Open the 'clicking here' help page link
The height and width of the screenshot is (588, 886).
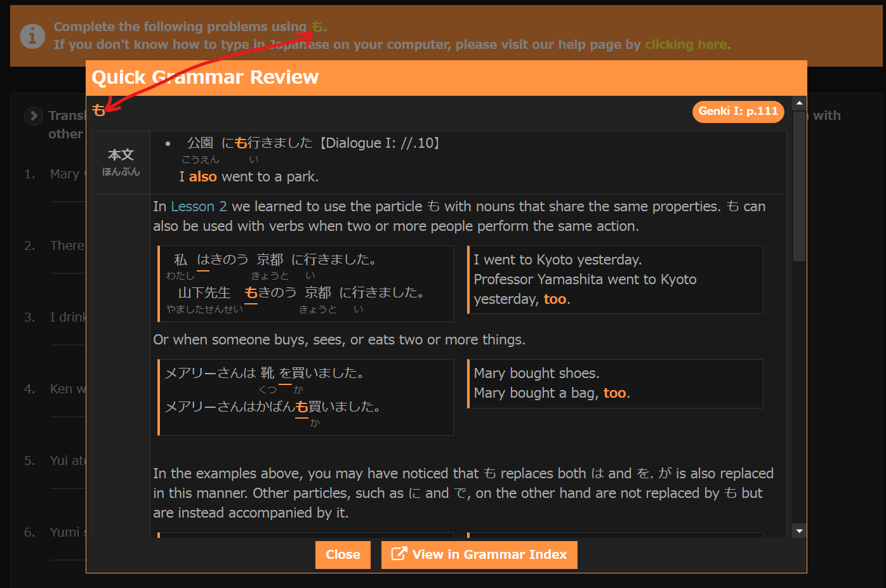point(685,44)
